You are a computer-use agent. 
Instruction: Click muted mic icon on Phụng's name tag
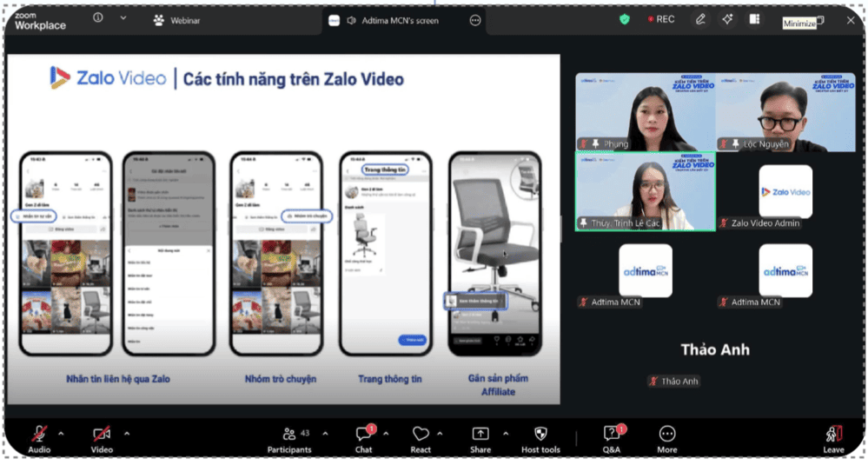(584, 144)
